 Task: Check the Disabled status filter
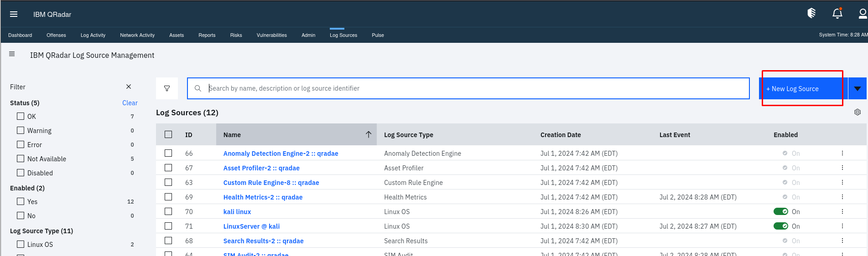click(21, 173)
